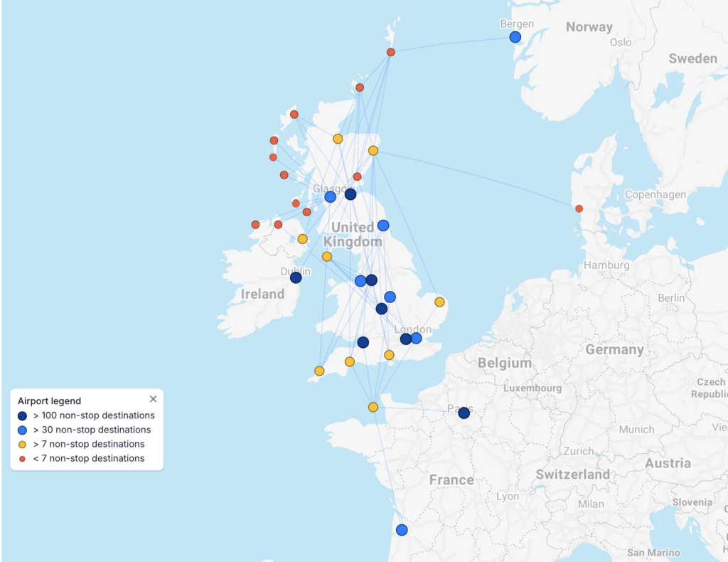The height and width of the screenshot is (562, 728).
Task: Select the dark blue Edinburgh airport marker
Action: [350, 194]
